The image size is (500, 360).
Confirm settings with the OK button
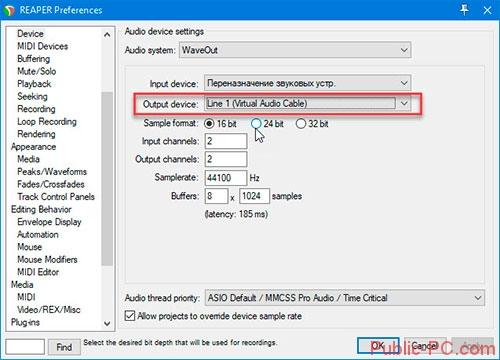click(378, 346)
